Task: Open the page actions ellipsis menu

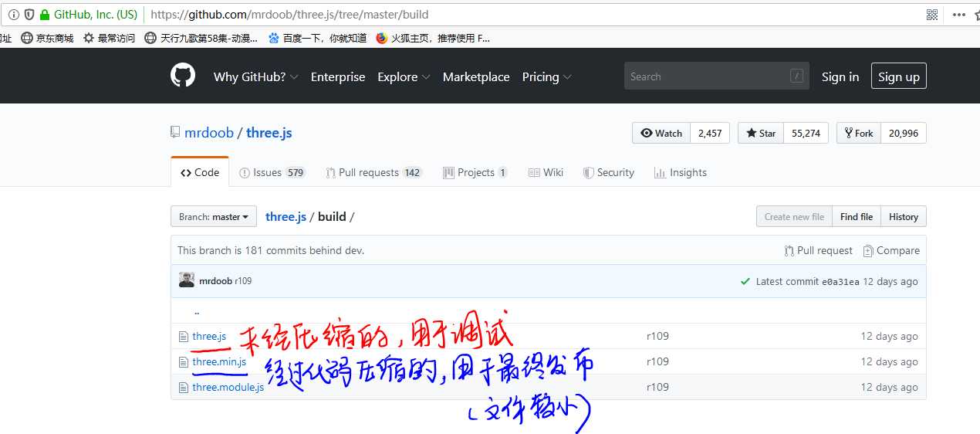Action: tap(958, 15)
